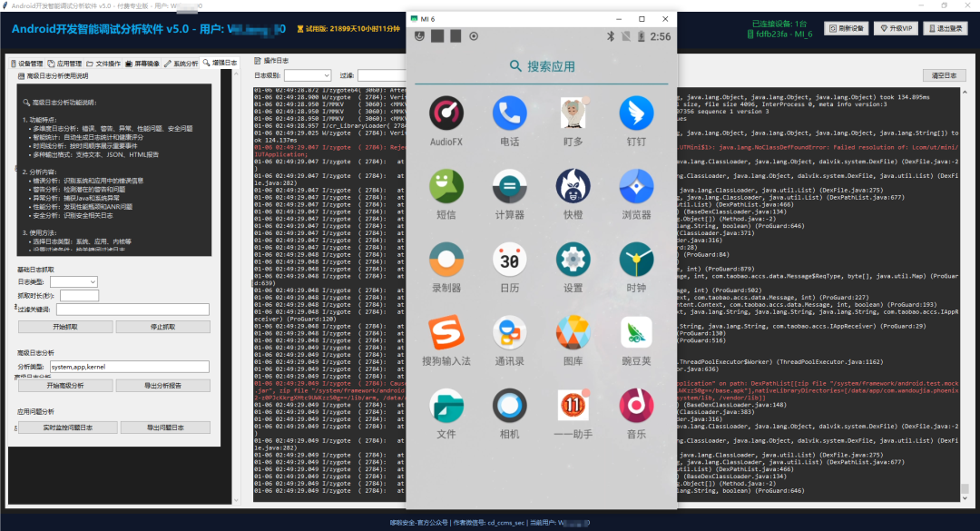Tap the search magnifier in 搜索应用 bar

pyautogui.click(x=515, y=65)
